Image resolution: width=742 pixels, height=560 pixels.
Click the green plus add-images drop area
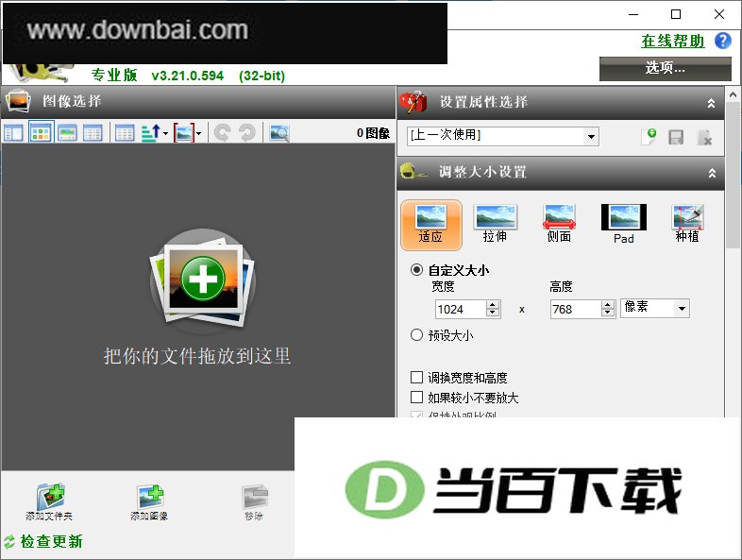click(x=203, y=279)
